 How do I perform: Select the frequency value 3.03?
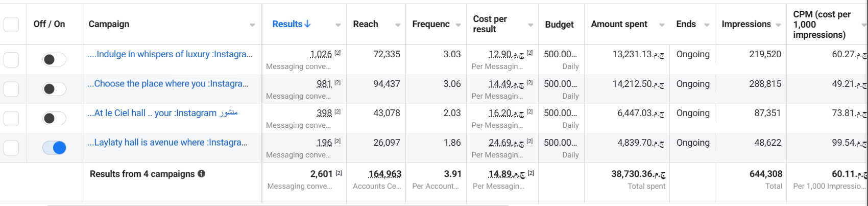452,54
